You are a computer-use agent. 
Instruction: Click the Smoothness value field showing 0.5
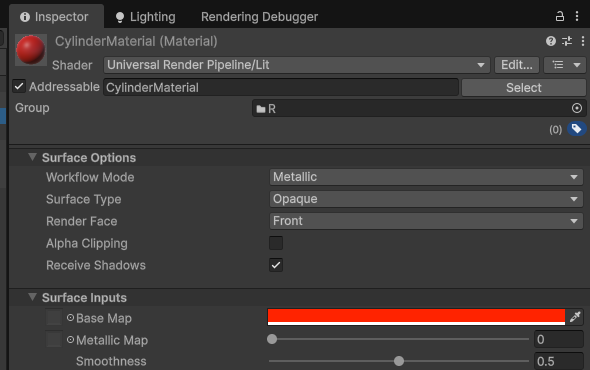coord(558,361)
